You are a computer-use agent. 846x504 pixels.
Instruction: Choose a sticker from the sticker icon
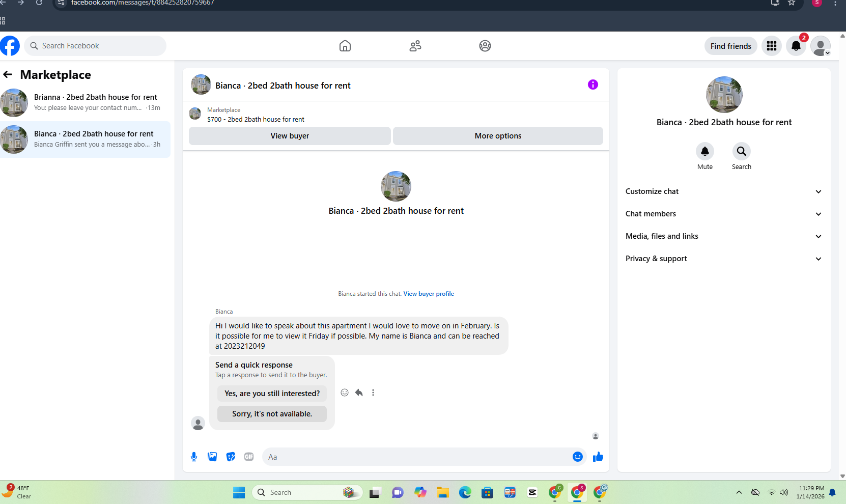point(231,457)
